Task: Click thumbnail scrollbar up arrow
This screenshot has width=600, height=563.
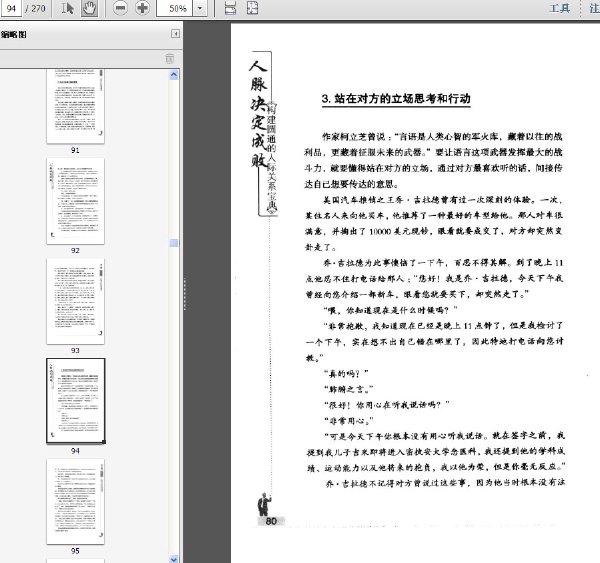Action: click(x=174, y=75)
